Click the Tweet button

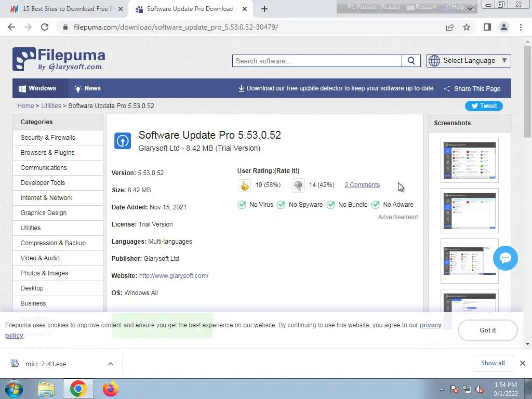coord(484,106)
